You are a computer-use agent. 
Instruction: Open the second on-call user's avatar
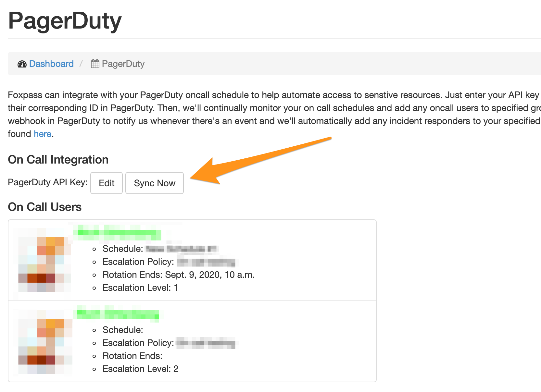coord(42,342)
